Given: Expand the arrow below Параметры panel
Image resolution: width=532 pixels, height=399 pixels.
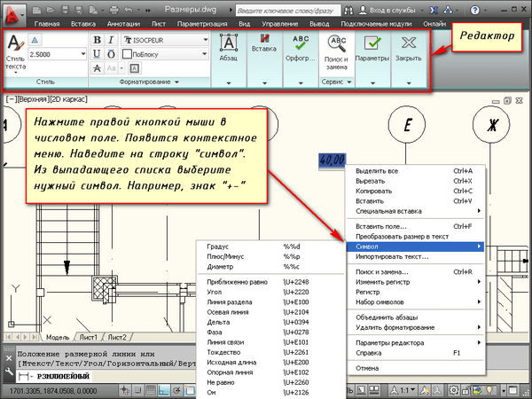Looking at the screenshot, I should [372, 82].
